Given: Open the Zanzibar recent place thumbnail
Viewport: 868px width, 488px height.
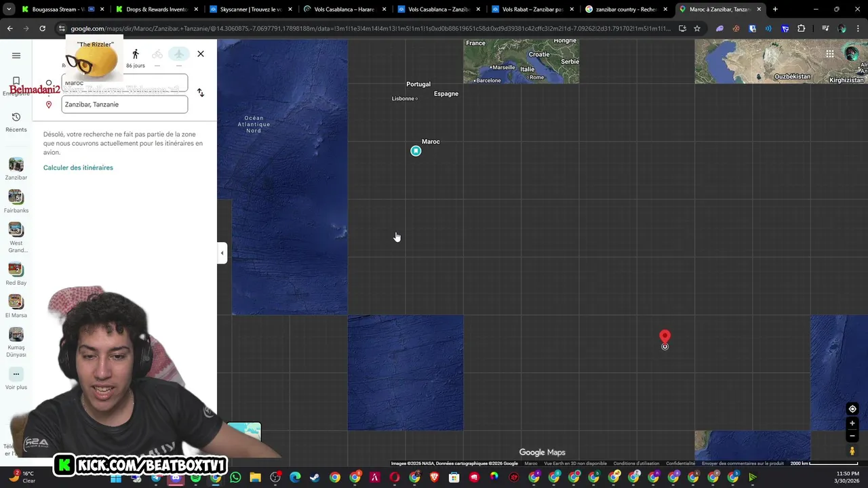Looking at the screenshot, I should click(16, 165).
